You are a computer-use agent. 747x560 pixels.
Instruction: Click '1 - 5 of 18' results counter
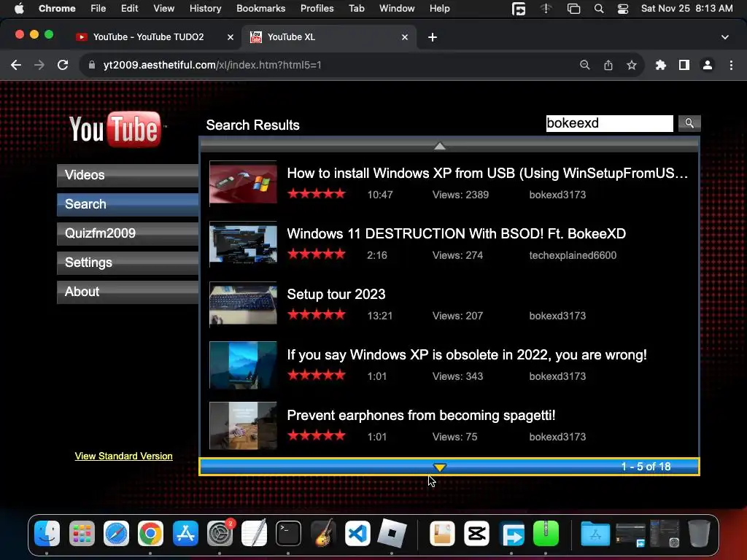point(646,467)
